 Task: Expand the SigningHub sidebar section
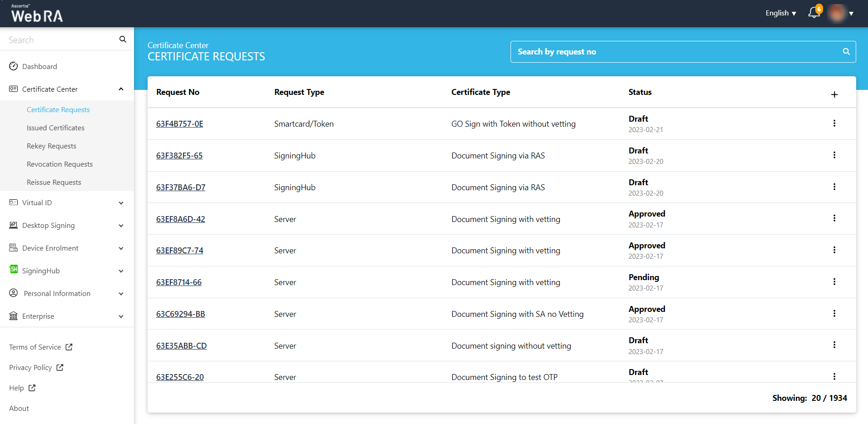[x=121, y=271]
